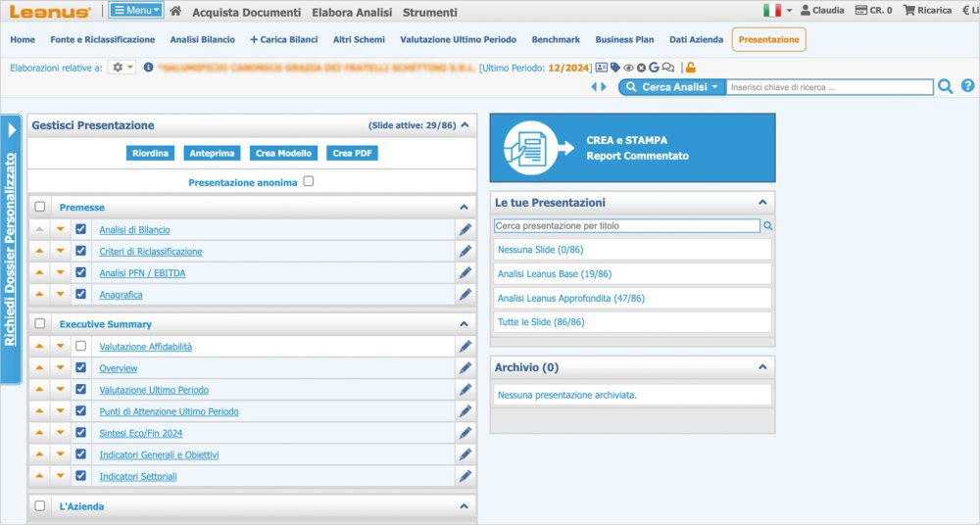Toggle the L'Azienda section checkbox

[x=40, y=505]
